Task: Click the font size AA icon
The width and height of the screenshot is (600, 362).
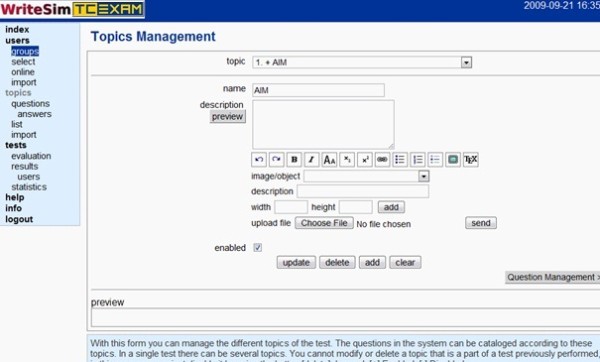Action: [329, 159]
